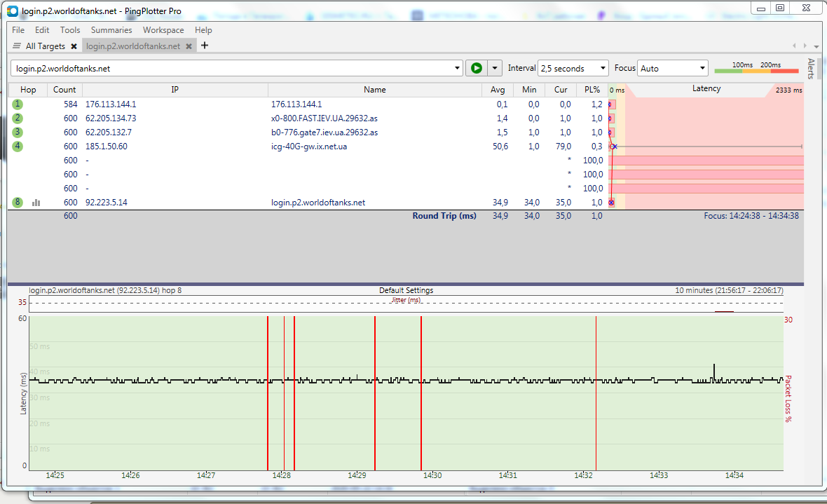This screenshot has height=504, width=827.
Task: Sort by the PL% column header
Action: [592, 90]
